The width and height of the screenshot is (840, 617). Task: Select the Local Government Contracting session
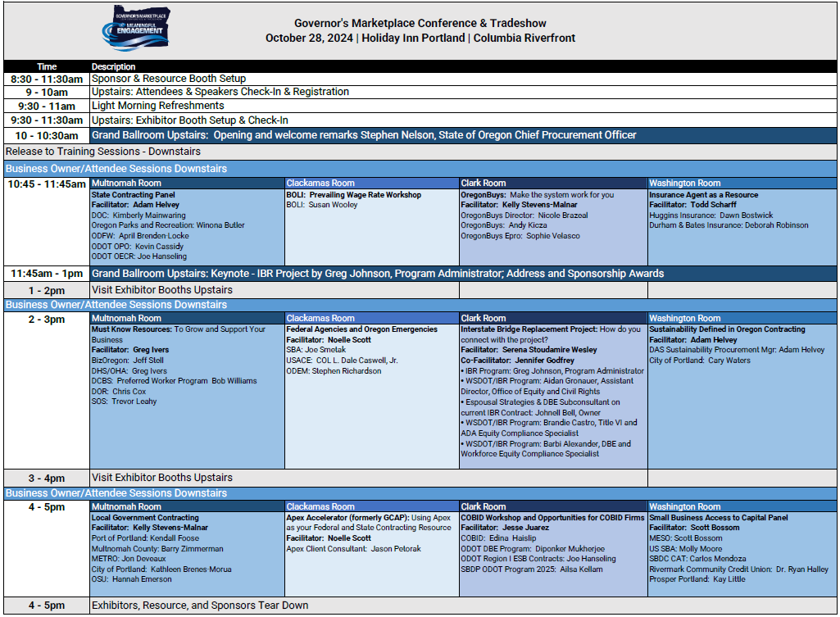point(145,518)
